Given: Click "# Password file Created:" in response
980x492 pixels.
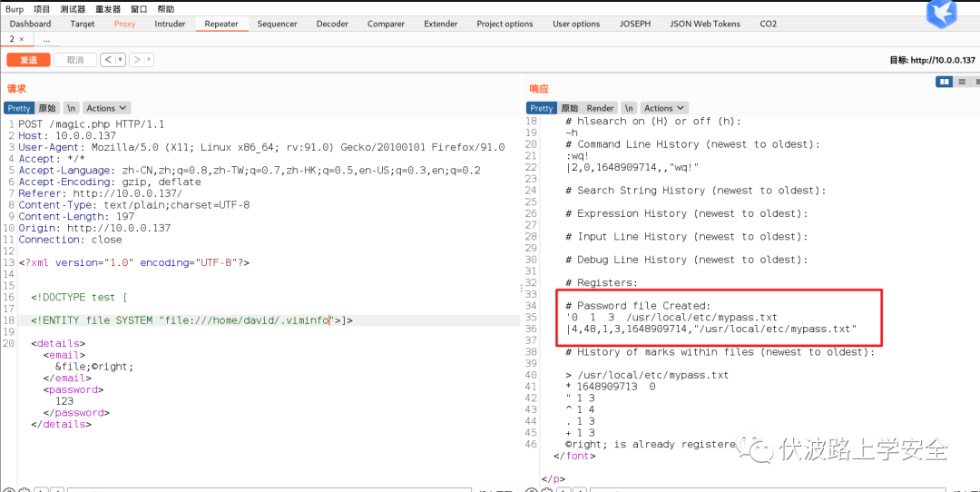Looking at the screenshot, I should [638, 306].
